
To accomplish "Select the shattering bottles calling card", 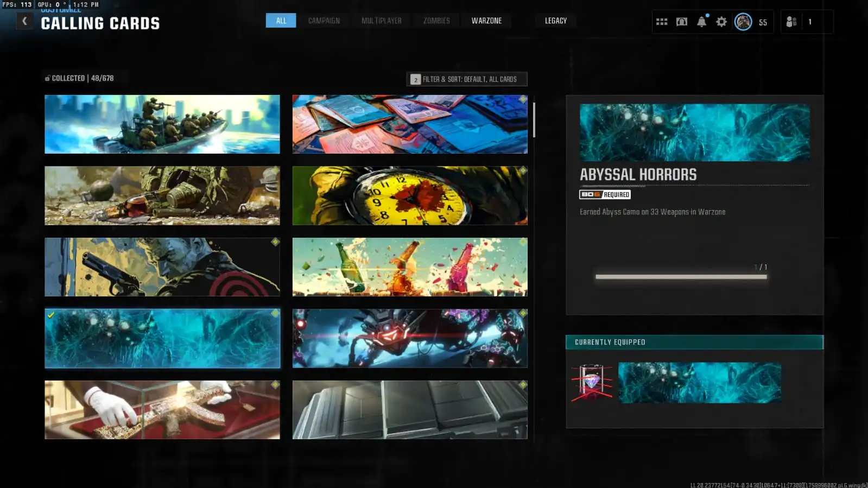I will 410,267.
